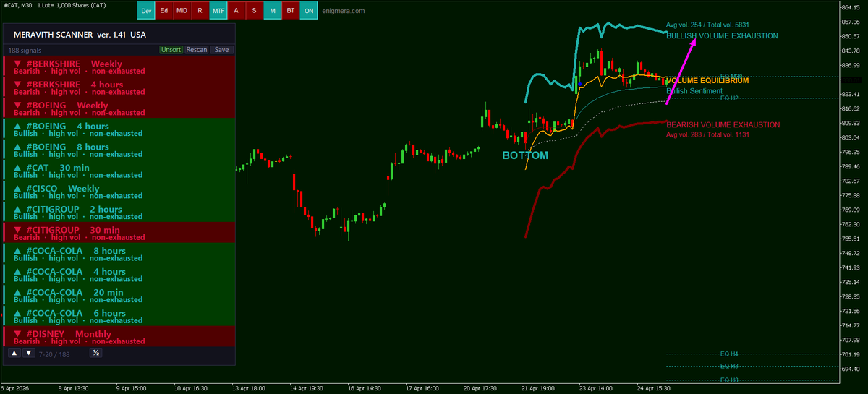Viewport: 868px width, 394px height.
Task: Click the EQ M30 level label
Action: 731,76
